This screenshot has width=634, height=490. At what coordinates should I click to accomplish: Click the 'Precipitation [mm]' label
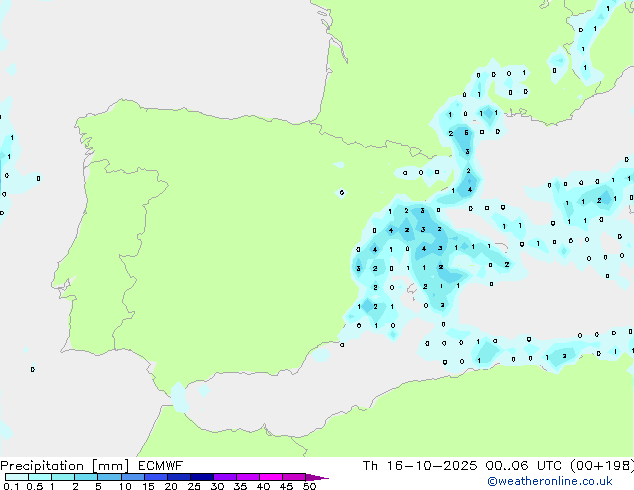click(x=65, y=466)
